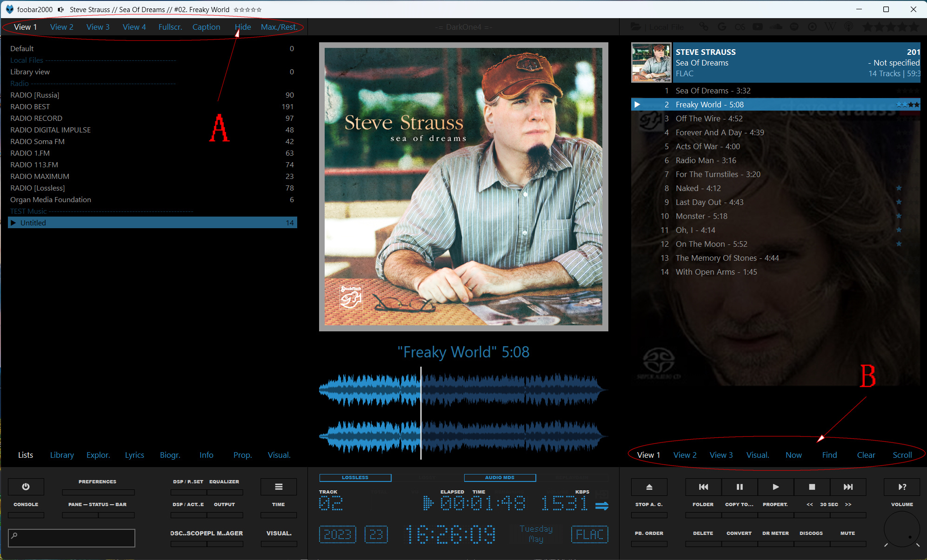Click the search input field

pos(72,538)
